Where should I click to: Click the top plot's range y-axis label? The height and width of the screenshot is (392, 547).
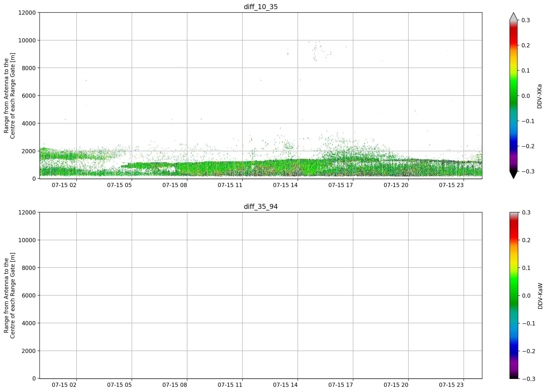(9, 96)
